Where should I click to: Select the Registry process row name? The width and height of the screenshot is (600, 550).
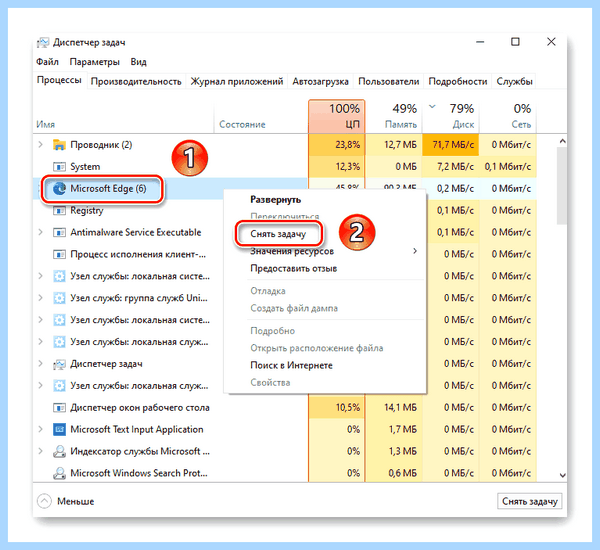[x=87, y=211]
